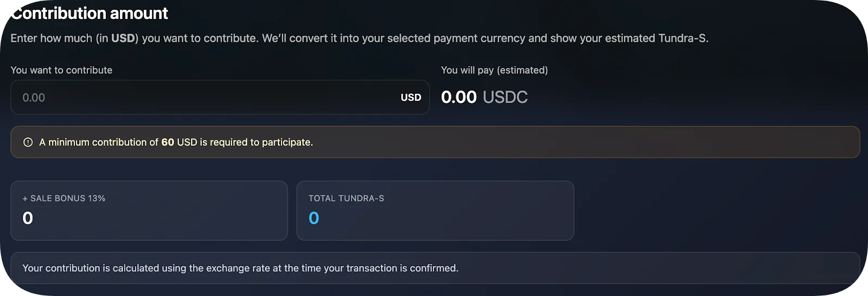Select the 0.00 estimated pay value
The image size is (868, 296).
[x=458, y=97]
